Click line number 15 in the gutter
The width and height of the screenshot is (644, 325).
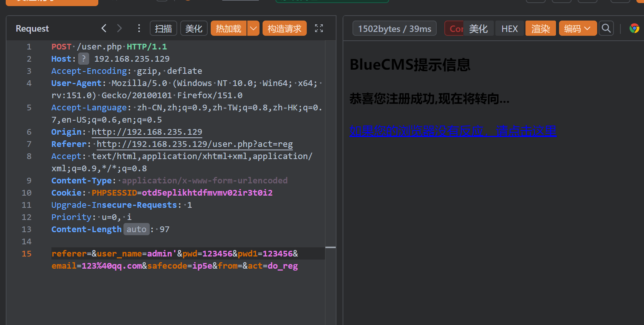tap(27, 253)
